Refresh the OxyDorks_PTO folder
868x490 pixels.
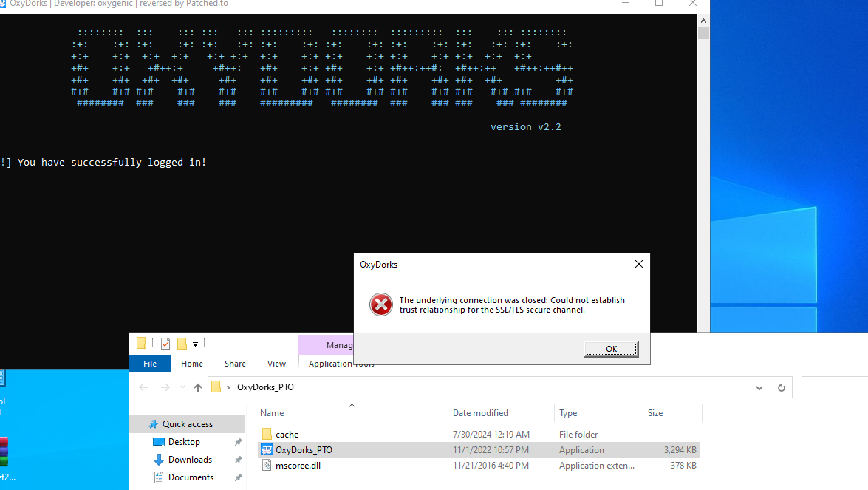pyautogui.click(x=781, y=387)
